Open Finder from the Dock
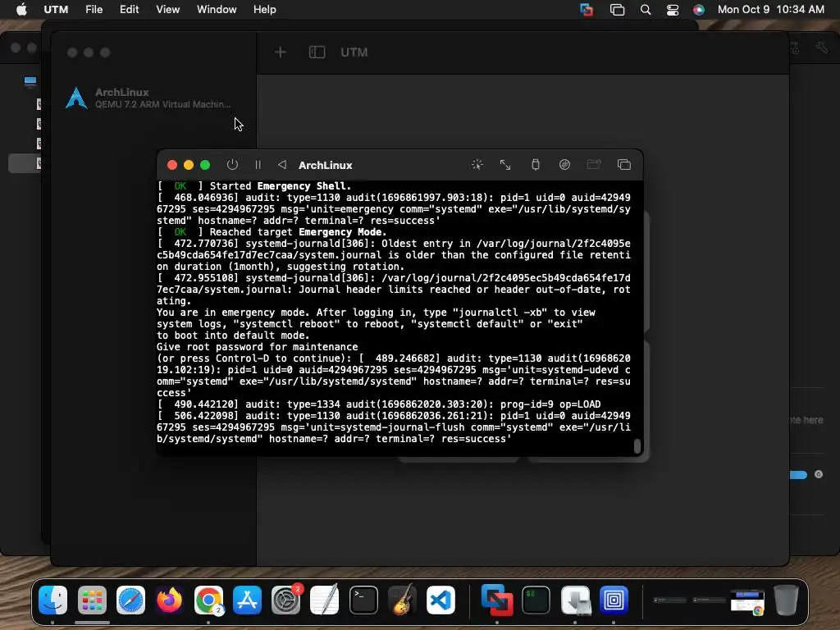This screenshot has width=840, height=630. pos(52,600)
